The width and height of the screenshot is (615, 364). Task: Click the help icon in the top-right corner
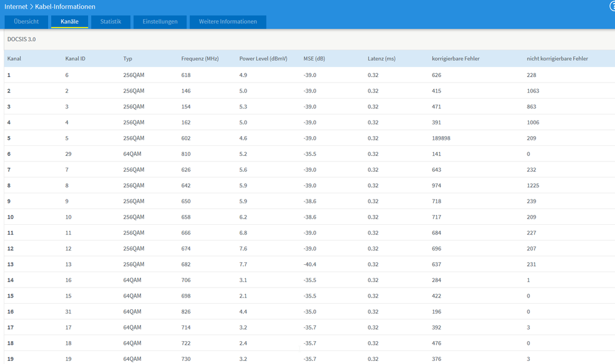click(612, 6)
